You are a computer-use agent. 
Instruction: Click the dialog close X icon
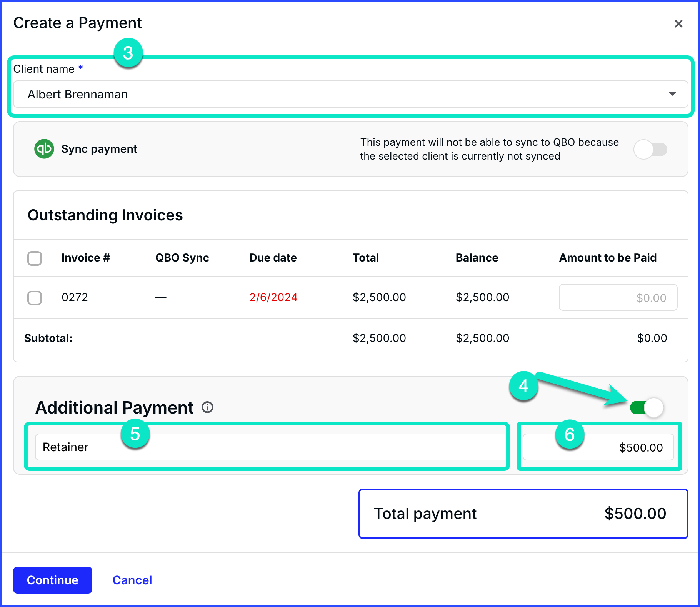[678, 24]
